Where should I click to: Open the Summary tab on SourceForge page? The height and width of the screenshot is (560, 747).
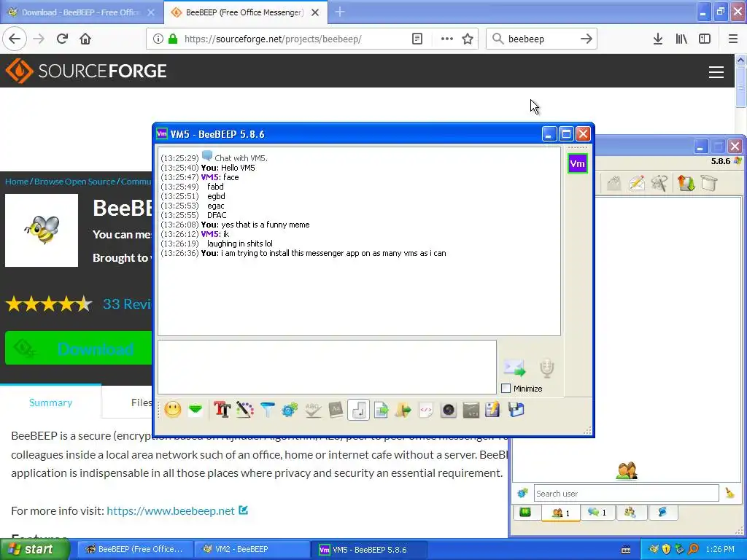(x=50, y=402)
